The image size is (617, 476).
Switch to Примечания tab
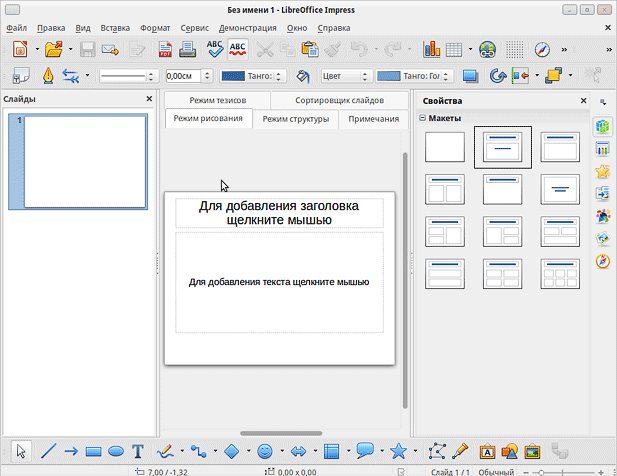click(373, 119)
